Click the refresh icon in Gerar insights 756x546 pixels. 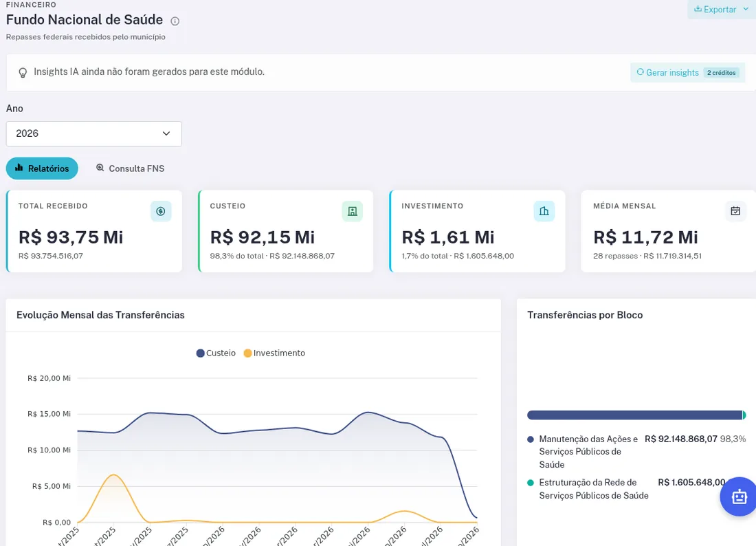(640, 72)
